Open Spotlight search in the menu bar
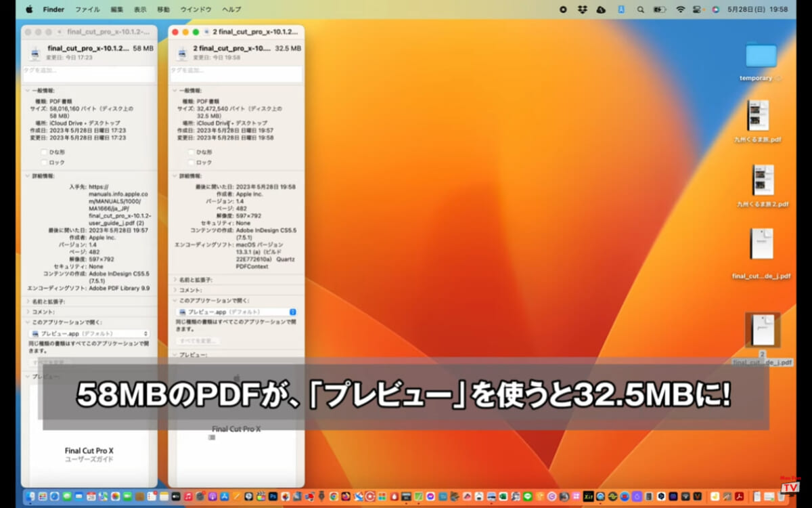Screen dimensions: 812x508 tap(640, 9)
